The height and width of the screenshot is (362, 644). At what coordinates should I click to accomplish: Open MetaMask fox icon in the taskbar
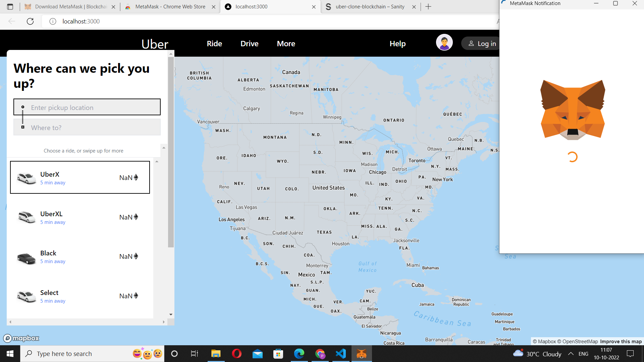tap(362, 354)
